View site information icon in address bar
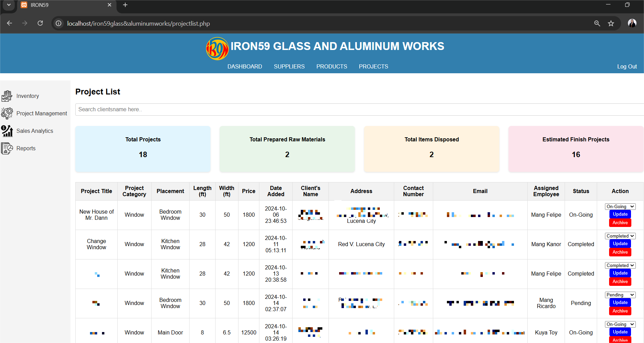This screenshot has height=343, width=644. click(59, 23)
